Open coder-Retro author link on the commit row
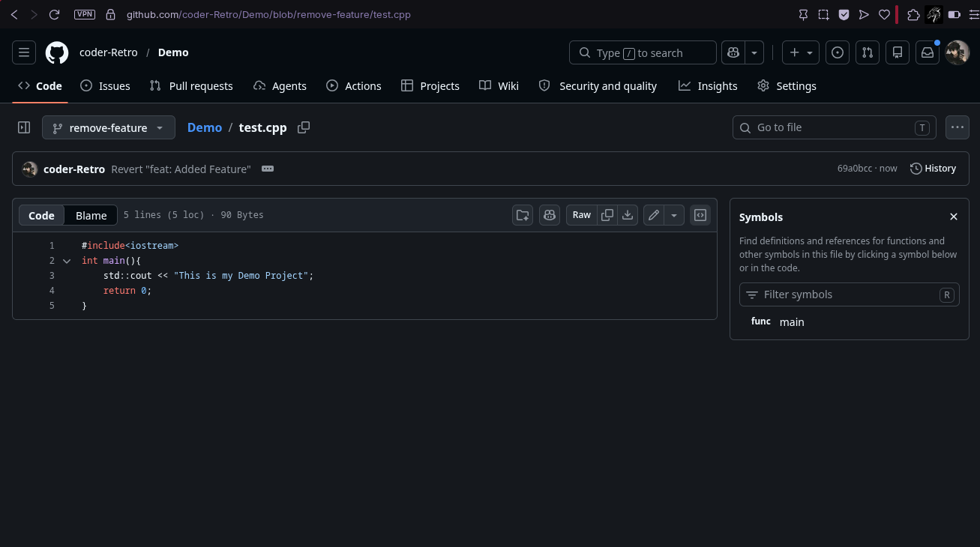This screenshot has height=547, width=980. click(74, 169)
